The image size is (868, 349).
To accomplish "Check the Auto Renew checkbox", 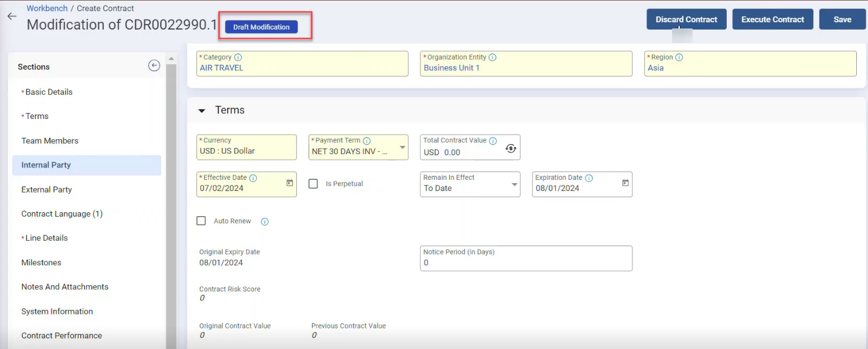I will (202, 221).
